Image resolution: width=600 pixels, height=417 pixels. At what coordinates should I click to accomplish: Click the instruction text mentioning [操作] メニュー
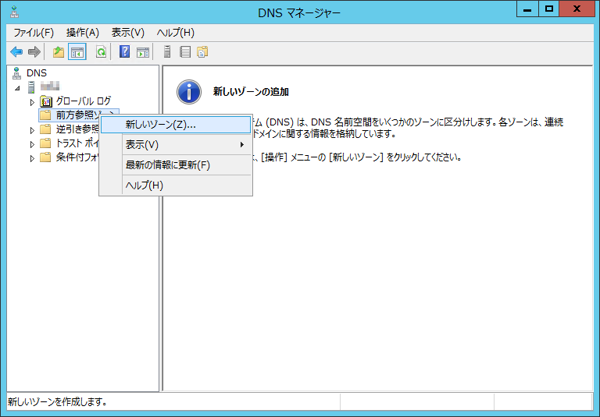tap(357, 157)
